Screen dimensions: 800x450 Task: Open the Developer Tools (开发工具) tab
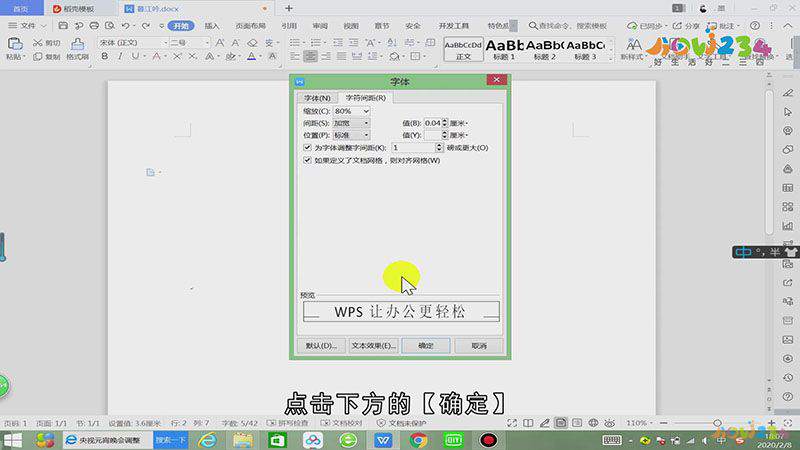pyautogui.click(x=454, y=26)
